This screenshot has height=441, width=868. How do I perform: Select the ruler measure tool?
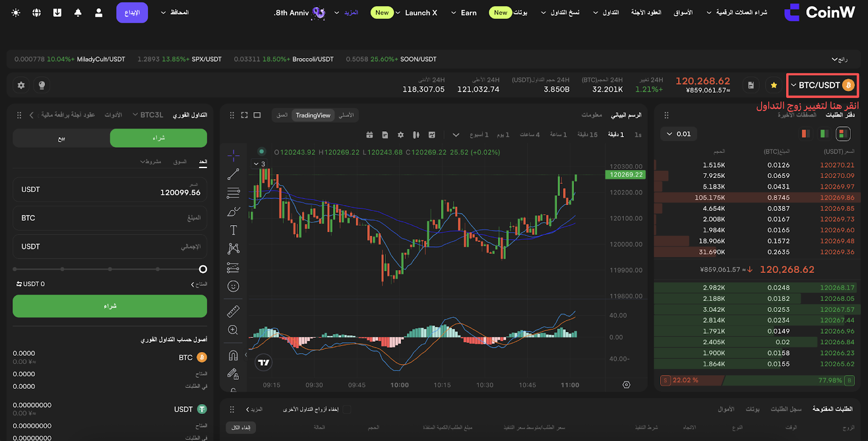click(x=233, y=311)
